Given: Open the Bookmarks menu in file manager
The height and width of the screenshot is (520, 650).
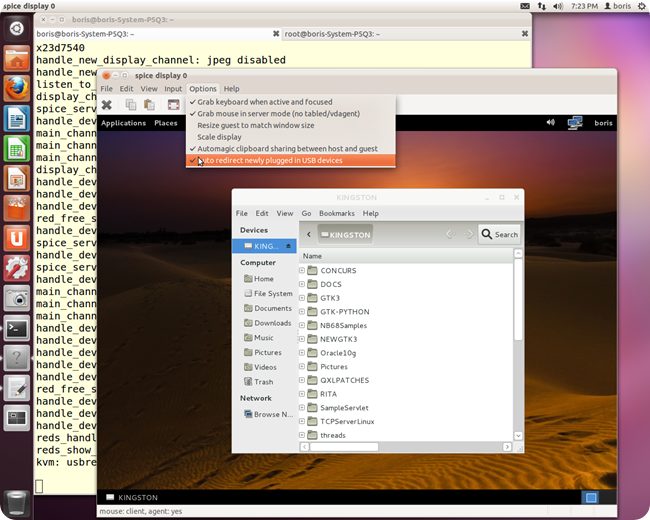Looking at the screenshot, I should click(x=336, y=213).
